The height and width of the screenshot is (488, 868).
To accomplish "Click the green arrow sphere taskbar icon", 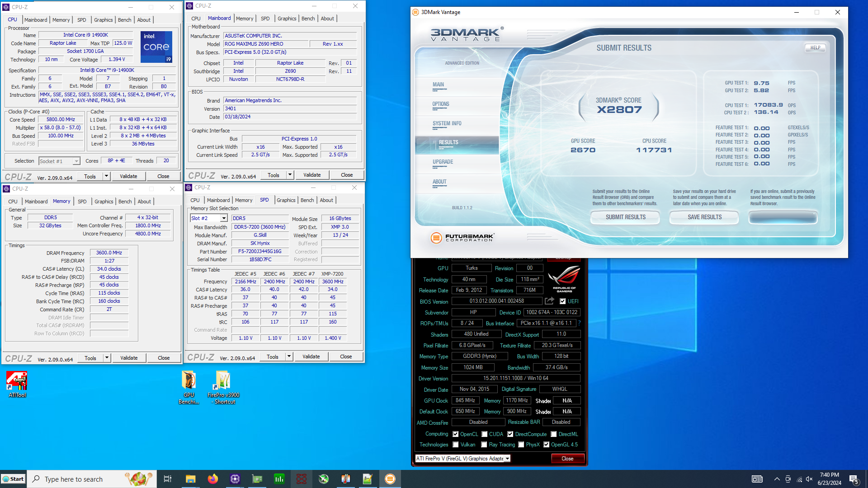I will tap(324, 479).
